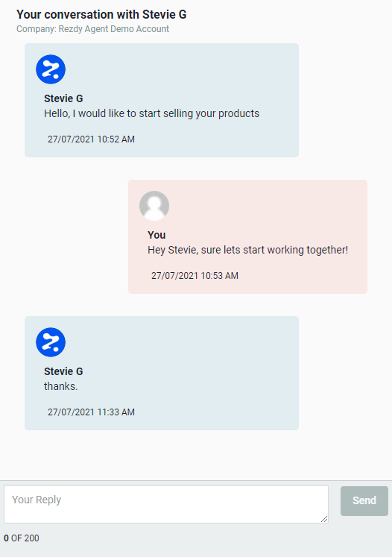Select the 'Hey Stevie, sure lets start' message text
The width and height of the screenshot is (392, 557).
[x=248, y=250]
